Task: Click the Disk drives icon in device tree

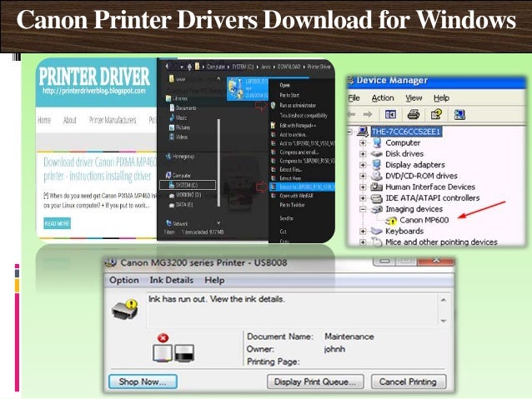Action: (x=377, y=154)
